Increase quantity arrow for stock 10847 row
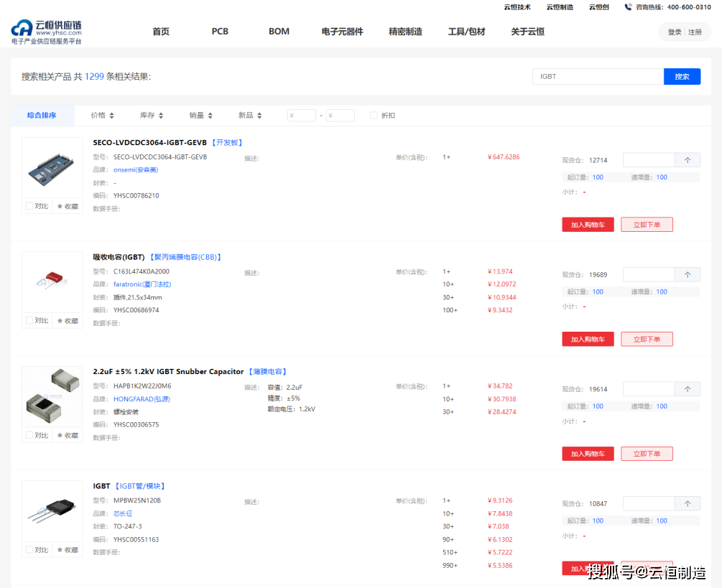The width and height of the screenshot is (722, 588). pos(688,504)
